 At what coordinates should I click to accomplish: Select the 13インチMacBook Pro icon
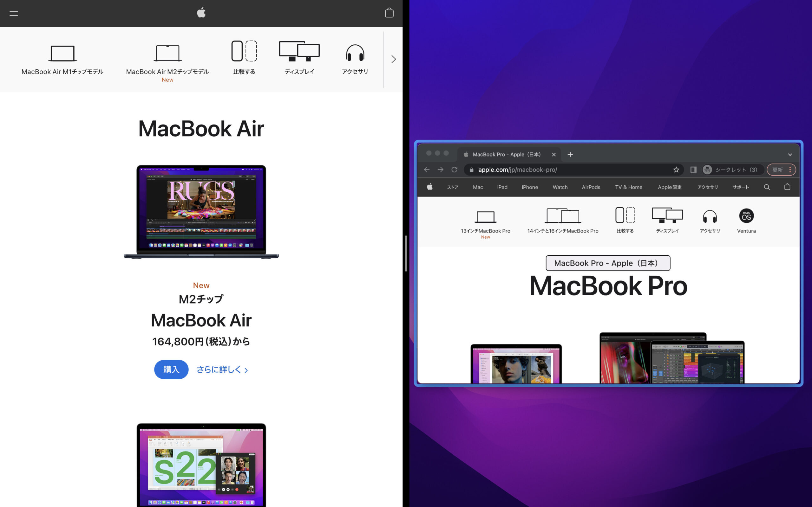(x=485, y=216)
